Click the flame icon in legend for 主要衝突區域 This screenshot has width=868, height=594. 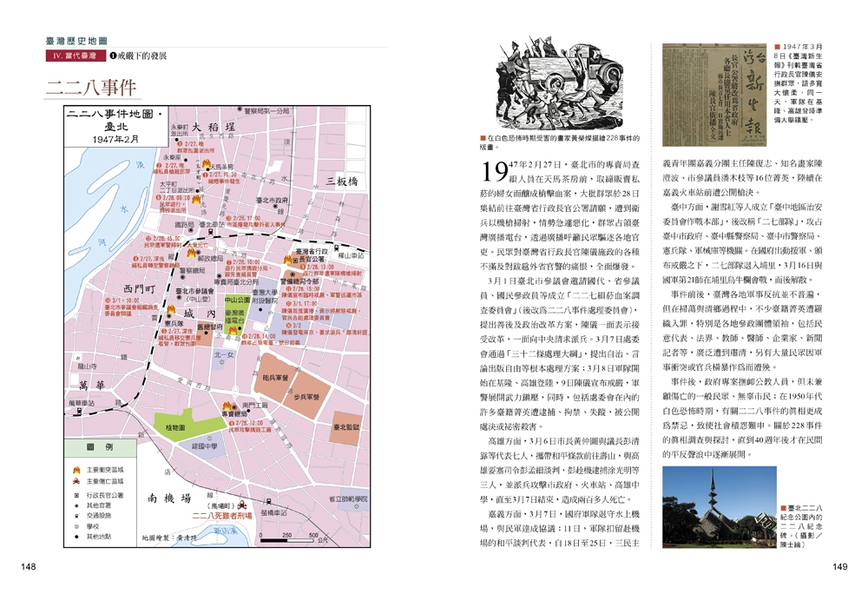click(x=76, y=470)
